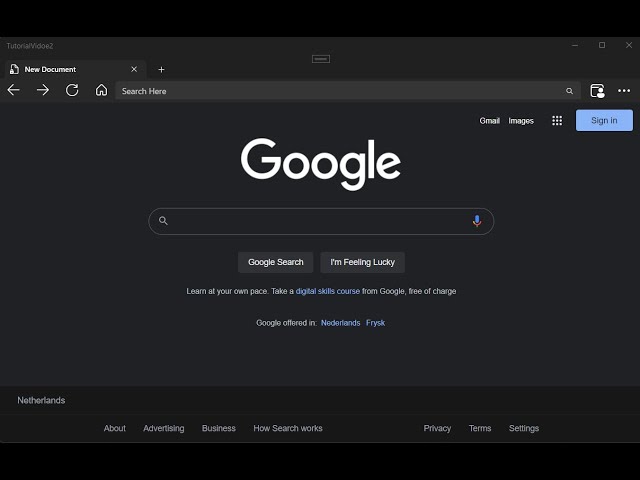640x480 pixels.
Task: Select the New Document tab
Action: pyautogui.click(x=76, y=69)
